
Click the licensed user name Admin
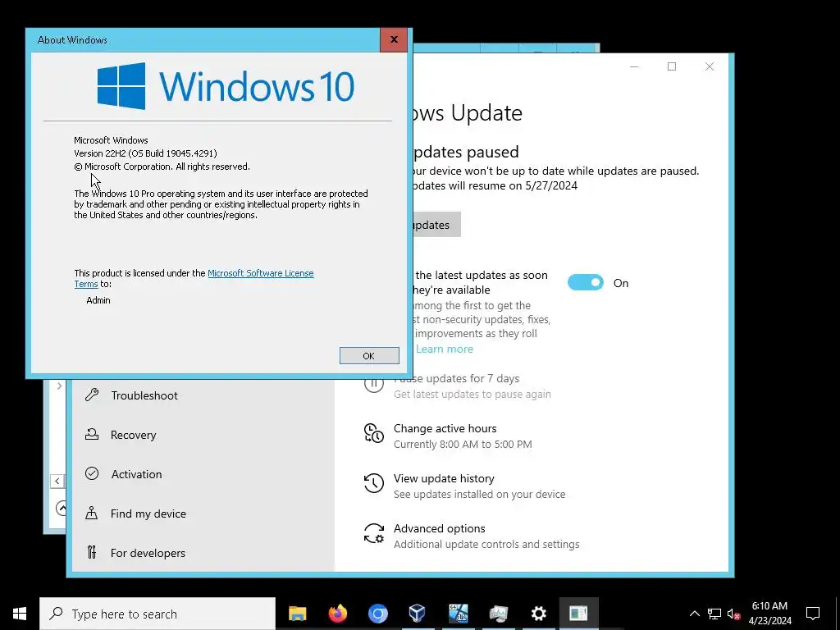[98, 300]
